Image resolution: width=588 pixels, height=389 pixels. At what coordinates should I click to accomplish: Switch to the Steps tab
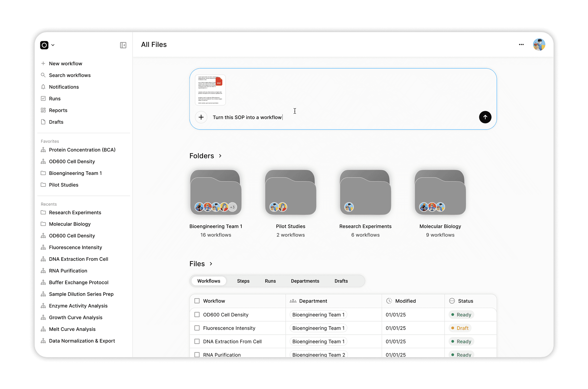pos(243,281)
